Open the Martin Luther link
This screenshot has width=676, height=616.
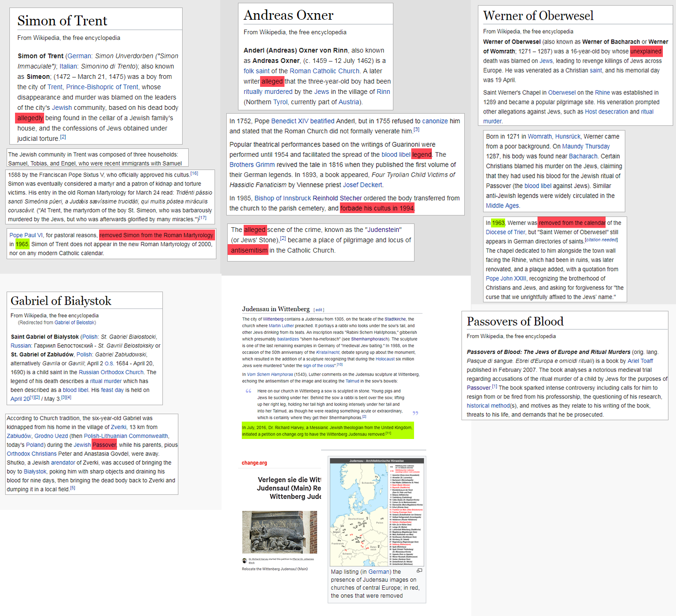(281, 326)
